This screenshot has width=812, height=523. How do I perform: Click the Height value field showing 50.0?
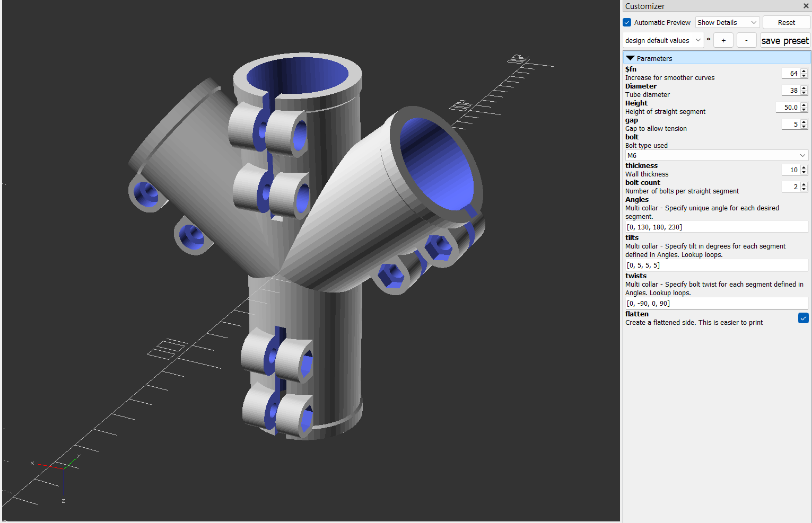(788, 107)
